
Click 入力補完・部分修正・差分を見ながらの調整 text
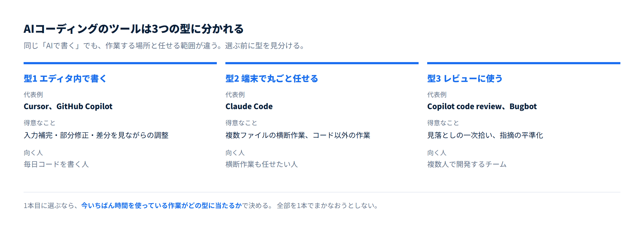[96, 135]
